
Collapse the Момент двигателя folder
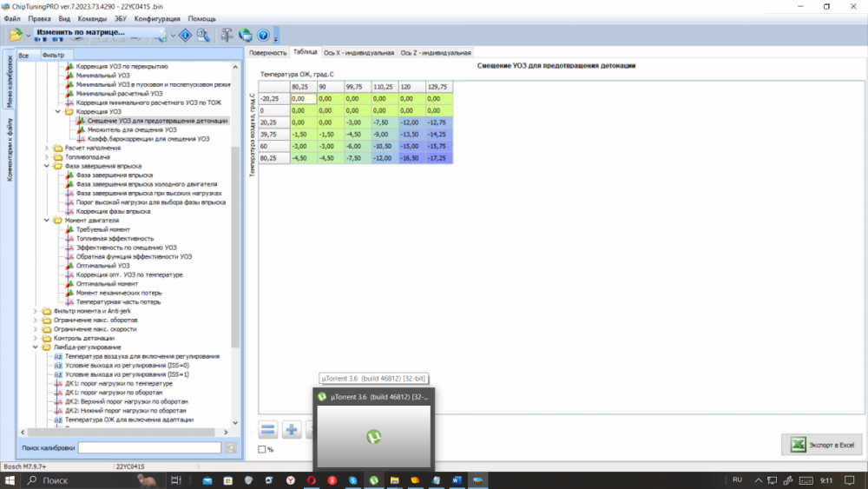(48, 221)
